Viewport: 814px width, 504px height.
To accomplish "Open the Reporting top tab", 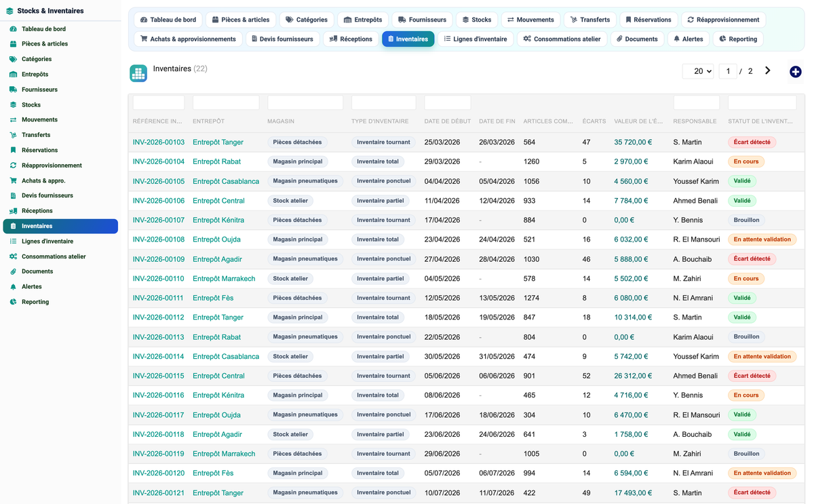I will 738,39.
